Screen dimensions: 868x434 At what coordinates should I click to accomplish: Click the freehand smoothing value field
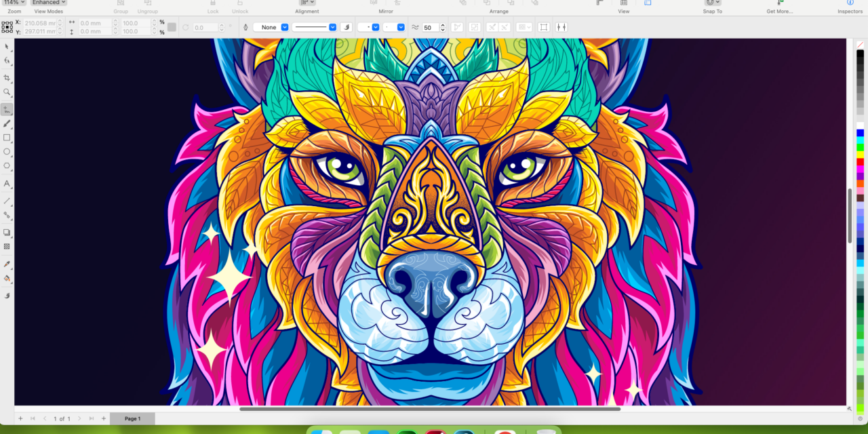pyautogui.click(x=430, y=27)
